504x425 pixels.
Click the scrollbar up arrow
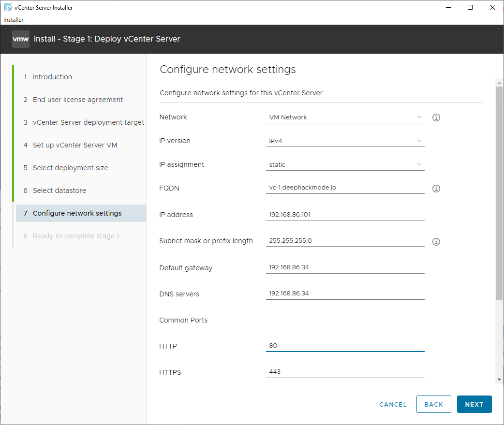499,83
